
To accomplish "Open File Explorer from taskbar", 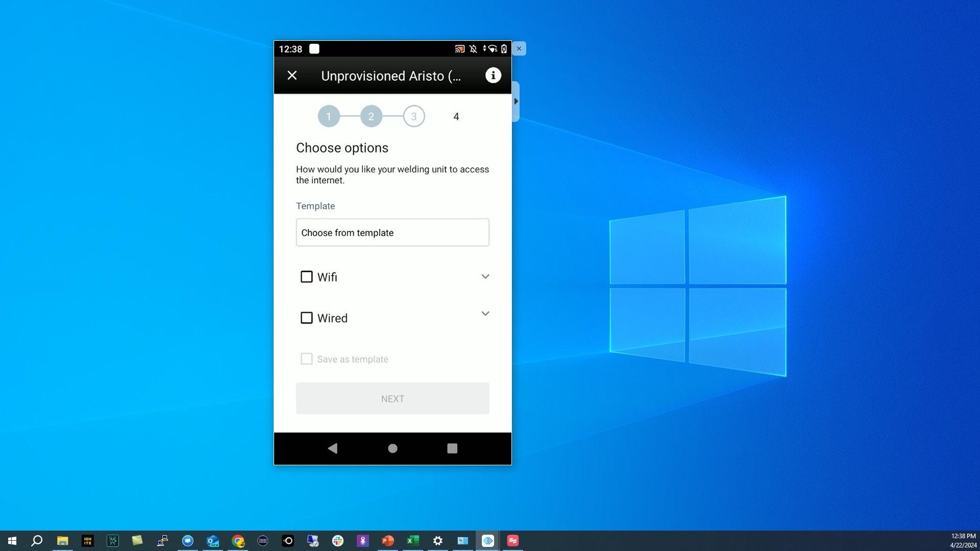I will tap(62, 541).
